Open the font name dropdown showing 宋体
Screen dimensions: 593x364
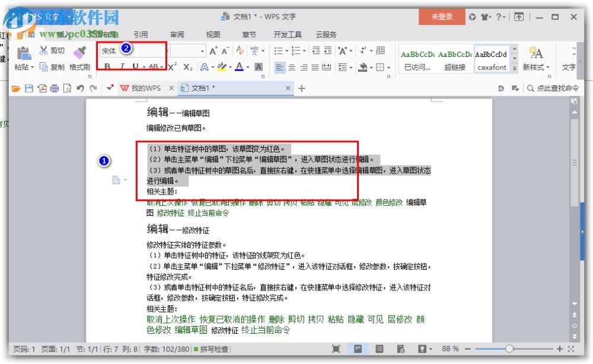[x=138, y=50]
